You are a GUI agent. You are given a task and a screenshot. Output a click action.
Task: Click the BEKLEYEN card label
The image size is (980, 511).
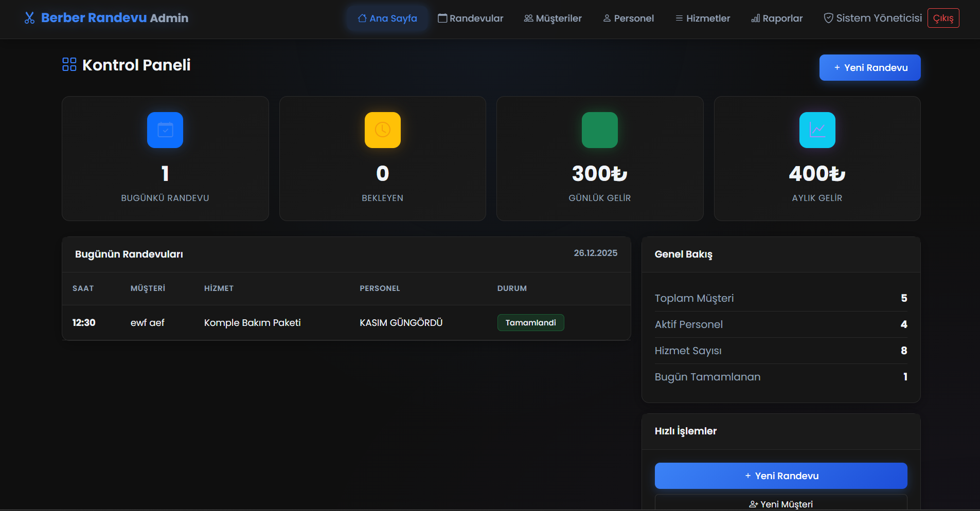pos(383,198)
